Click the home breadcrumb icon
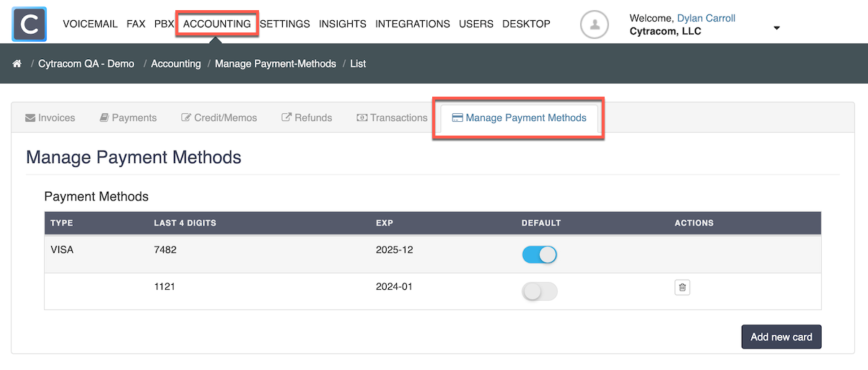Screen dimensions: 868x370 coord(17,63)
